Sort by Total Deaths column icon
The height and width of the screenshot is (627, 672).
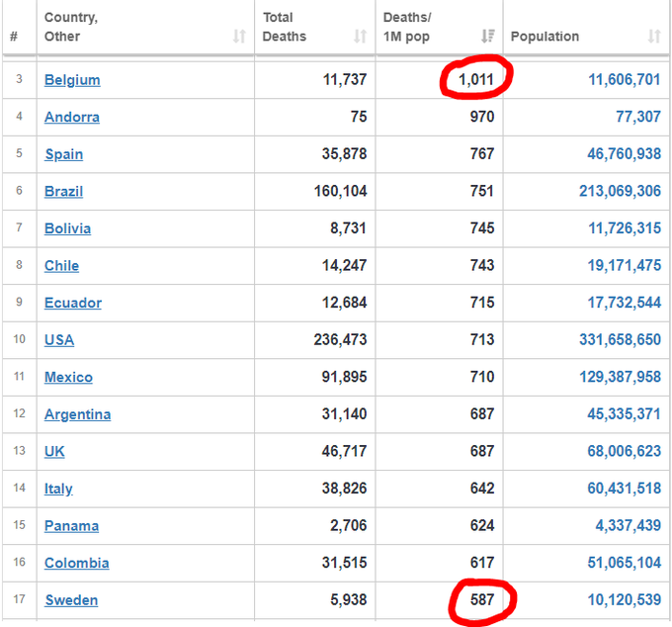pos(360,37)
